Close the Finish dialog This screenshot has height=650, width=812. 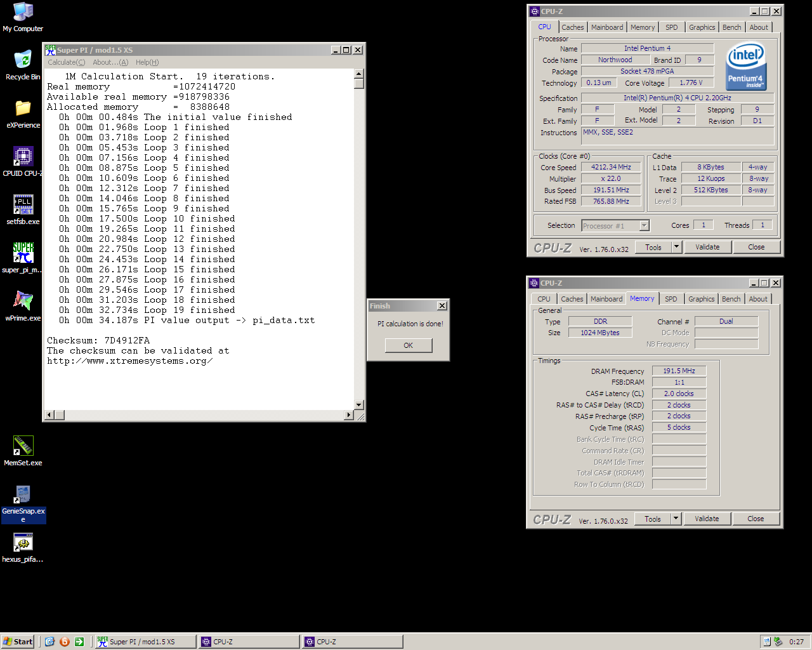442,306
